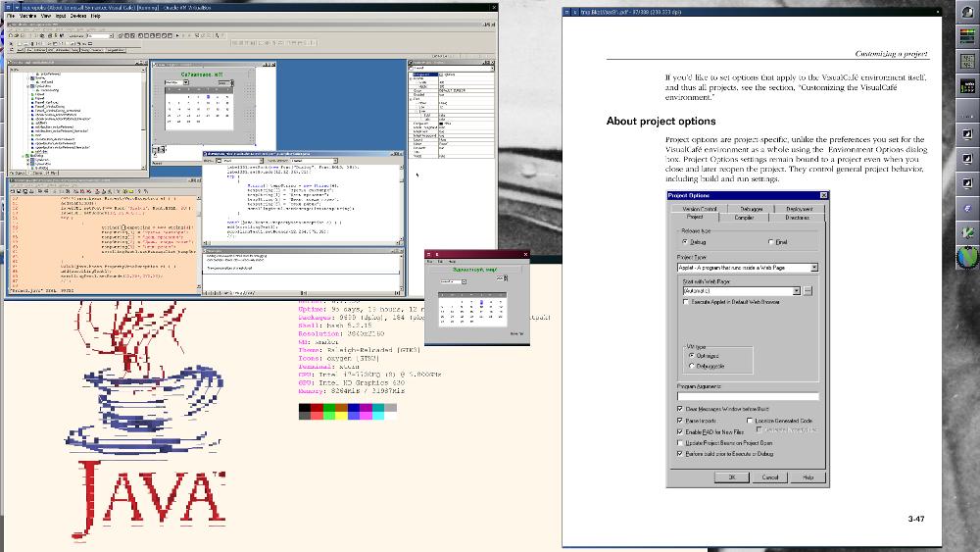Click the project tree's vertical scrollbar
The width and height of the screenshot is (980, 552).
click(144, 118)
